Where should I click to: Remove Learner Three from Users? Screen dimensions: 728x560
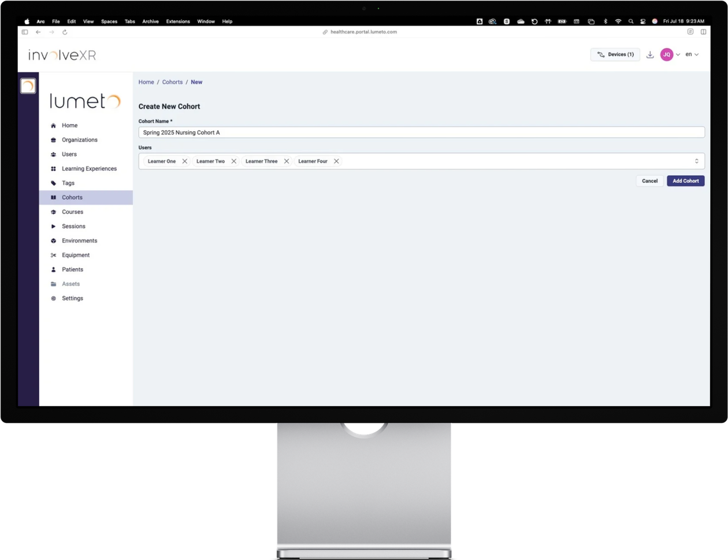287,161
